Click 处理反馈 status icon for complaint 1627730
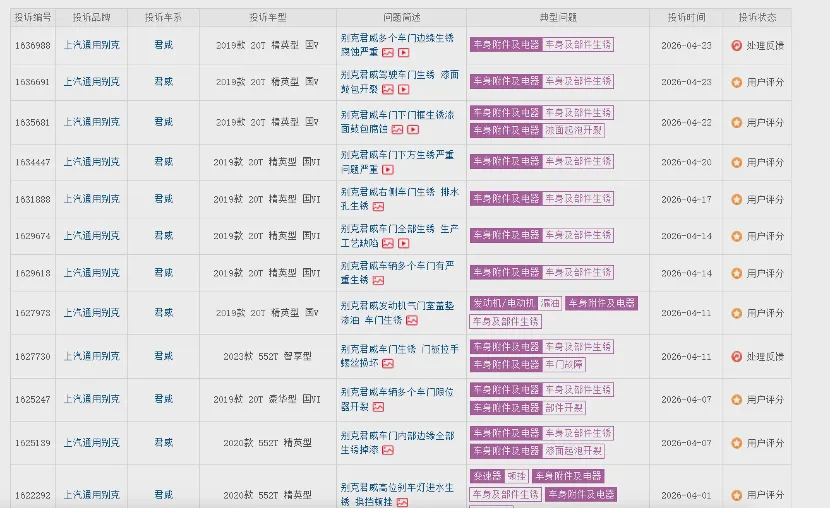830x508 pixels. [x=736, y=357]
